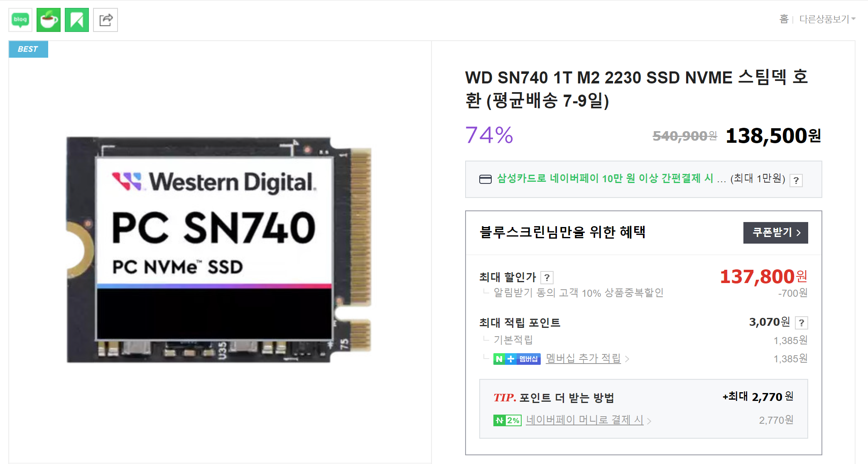Viewport: 868px width, 464px height.
Task: Click the BEST badge label
Action: [x=28, y=49]
